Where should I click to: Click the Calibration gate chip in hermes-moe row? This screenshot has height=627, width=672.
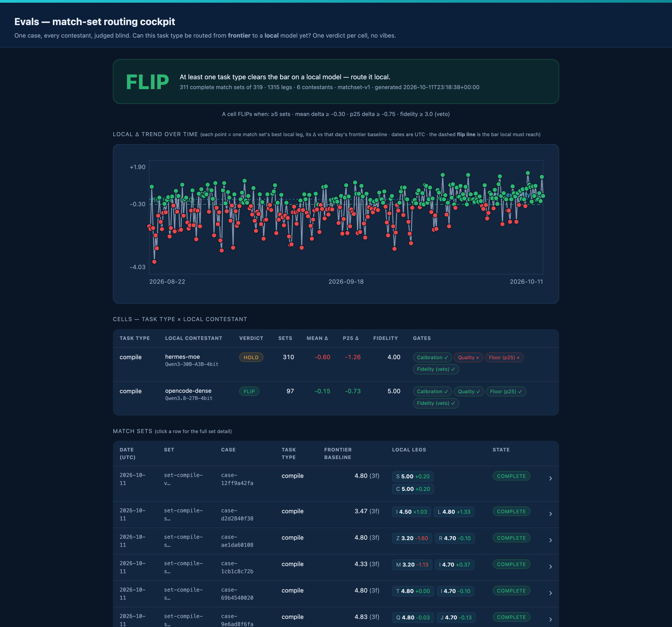(x=432, y=357)
